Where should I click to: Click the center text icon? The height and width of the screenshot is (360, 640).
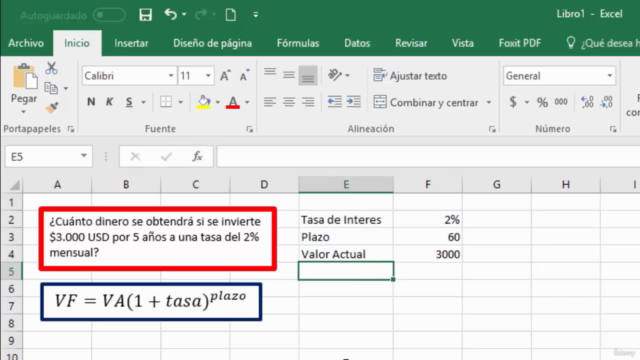pos(289,102)
